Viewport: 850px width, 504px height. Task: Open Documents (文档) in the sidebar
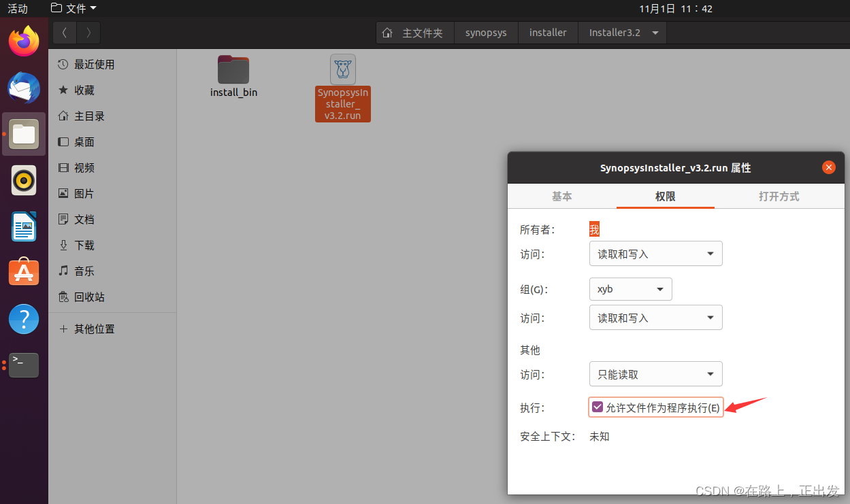click(112, 220)
